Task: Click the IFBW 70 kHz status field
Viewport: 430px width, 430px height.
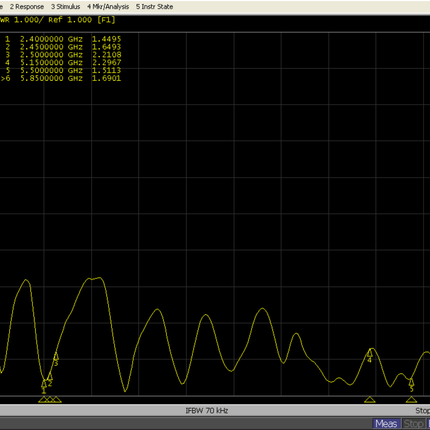Action: point(207,411)
